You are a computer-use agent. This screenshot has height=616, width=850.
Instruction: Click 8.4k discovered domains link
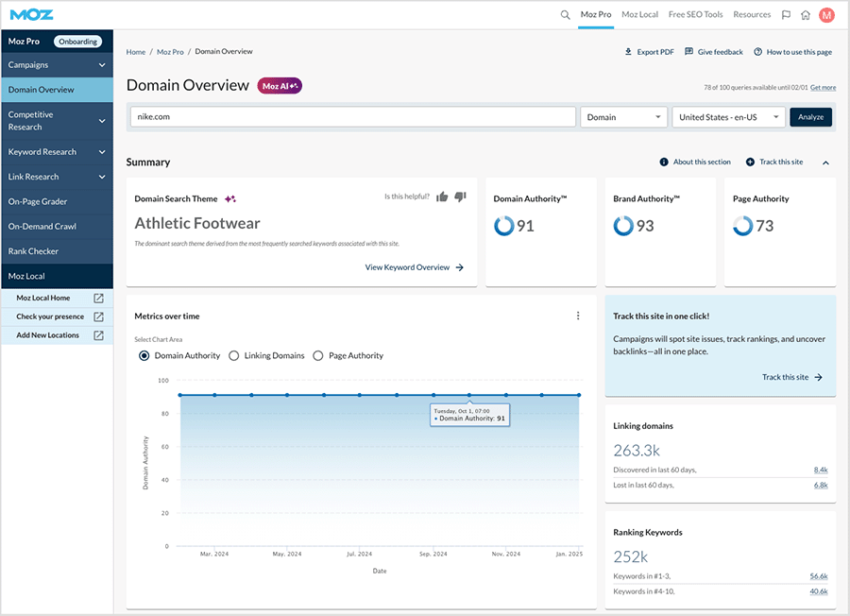coord(821,470)
